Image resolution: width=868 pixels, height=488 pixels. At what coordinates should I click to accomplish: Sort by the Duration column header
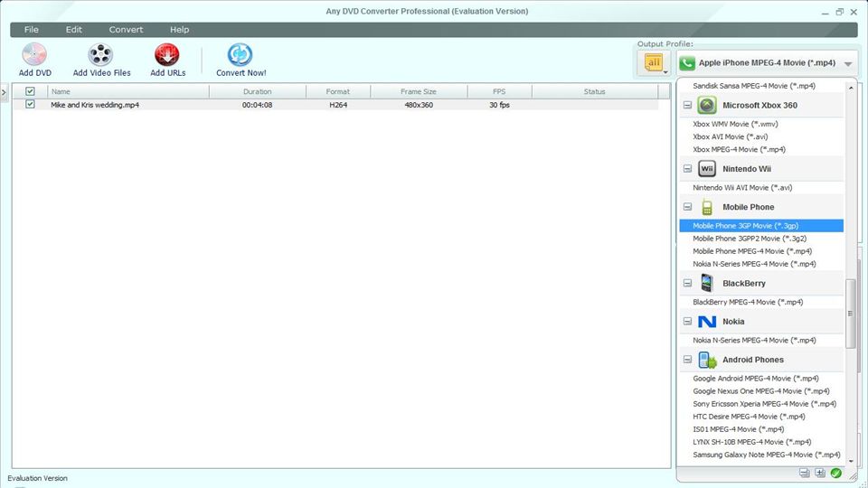pos(258,92)
